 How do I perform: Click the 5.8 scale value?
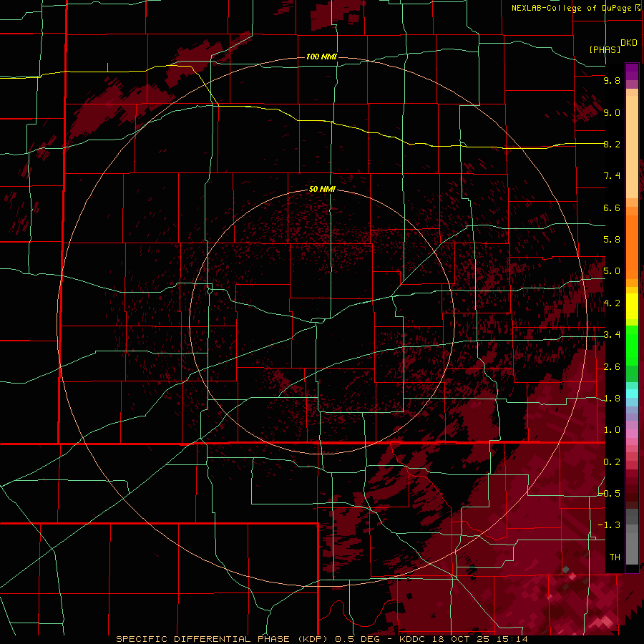point(612,240)
